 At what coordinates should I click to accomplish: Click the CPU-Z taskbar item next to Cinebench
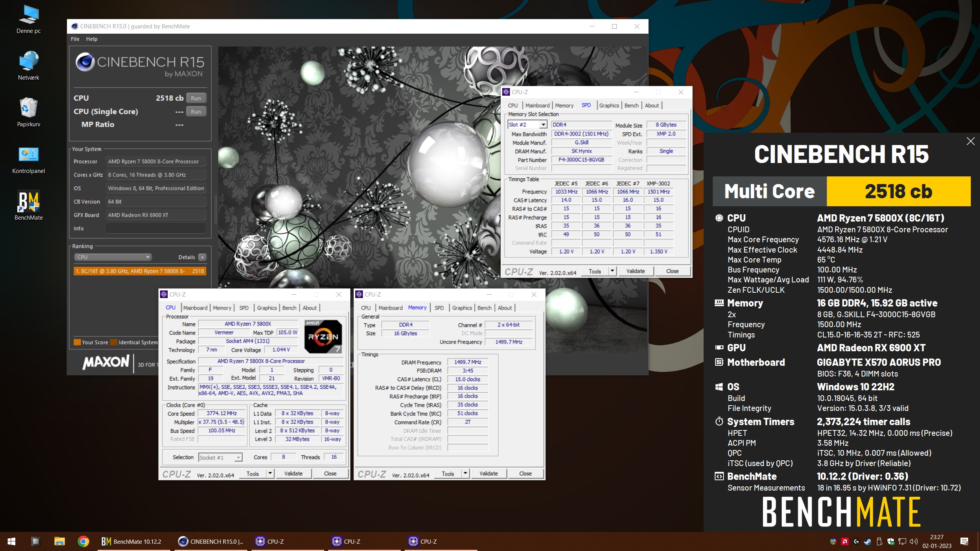[x=288, y=541]
